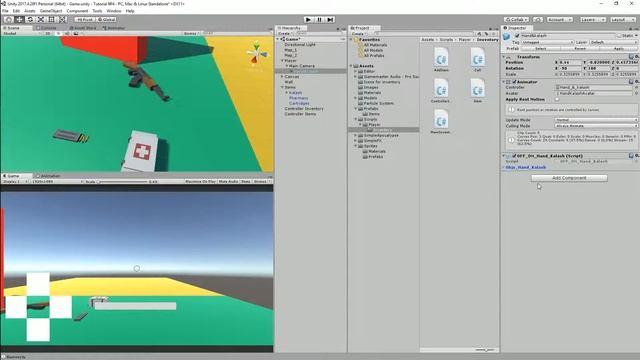This screenshot has width=640, height=360.
Task: Select the Move tool in the toolbar
Action: (19, 20)
